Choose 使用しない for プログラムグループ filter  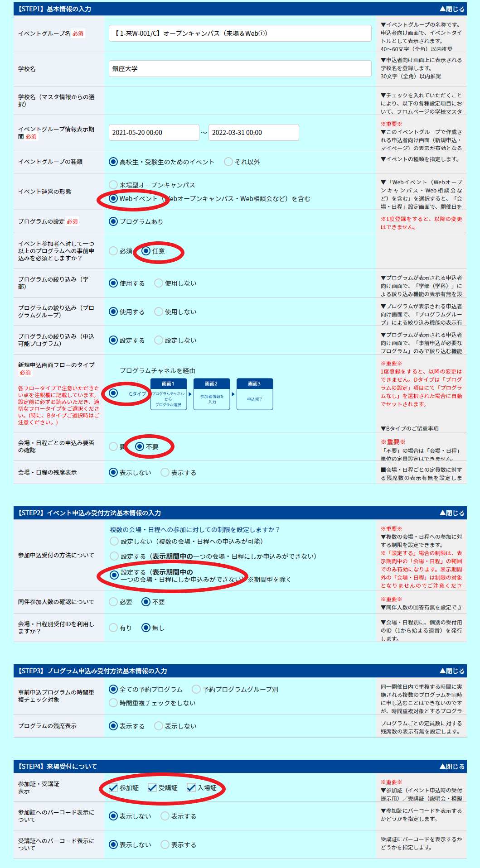(159, 312)
